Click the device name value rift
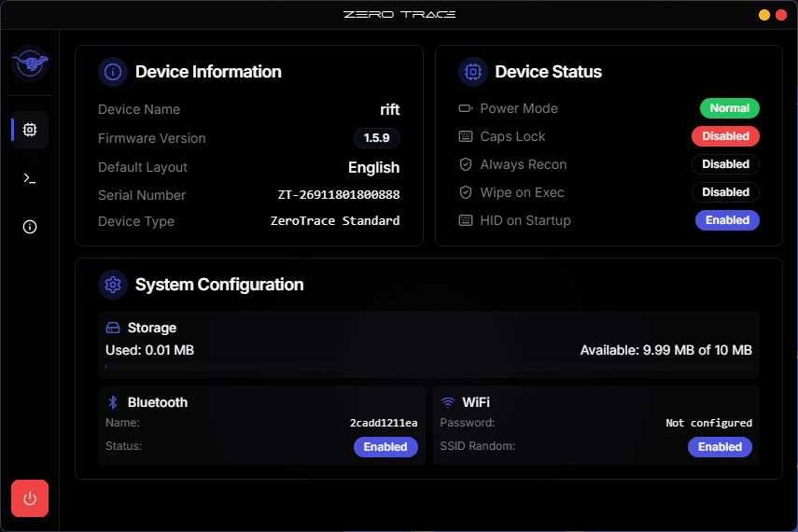 click(390, 109)
